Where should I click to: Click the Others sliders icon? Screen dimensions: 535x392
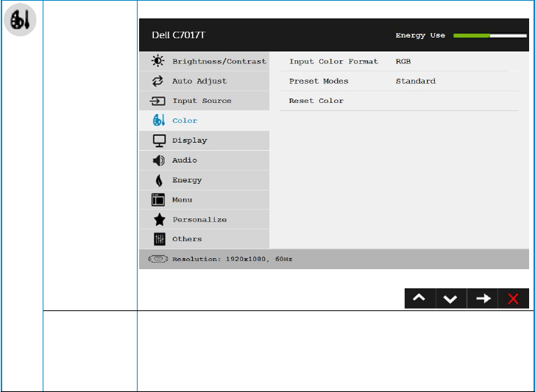[x=160, y=239]
